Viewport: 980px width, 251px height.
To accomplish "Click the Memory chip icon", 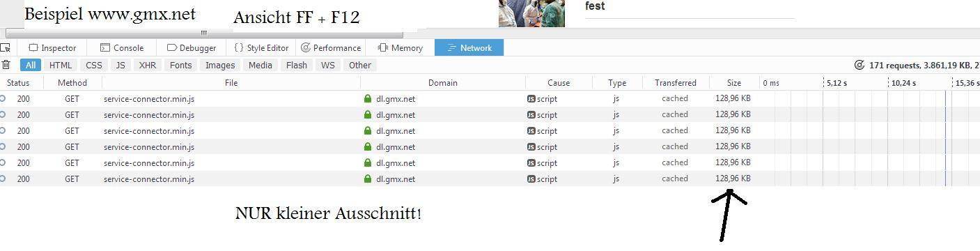I will point(382,47).
